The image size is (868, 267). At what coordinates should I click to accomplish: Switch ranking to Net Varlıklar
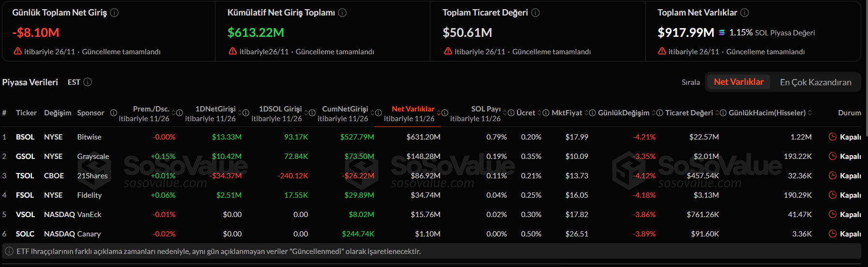point(738,82)
